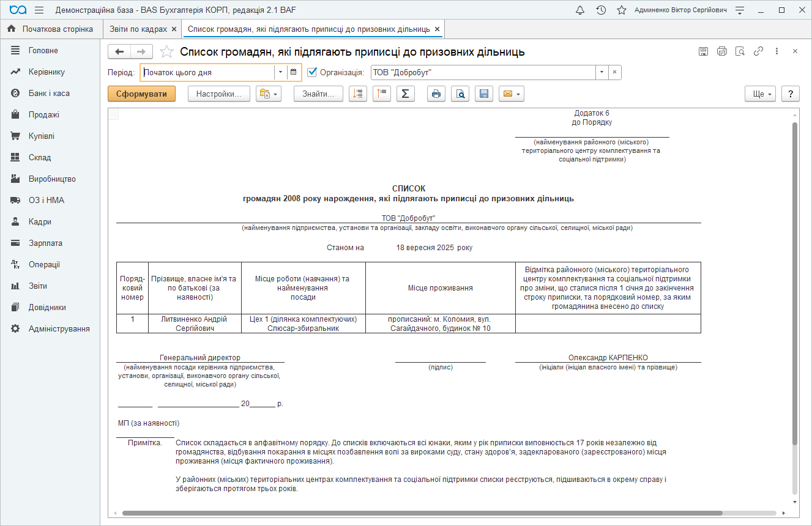Copy link to report via chain icon
The image size is (812, 526).
pyautogui.click(x=758, y=51)
